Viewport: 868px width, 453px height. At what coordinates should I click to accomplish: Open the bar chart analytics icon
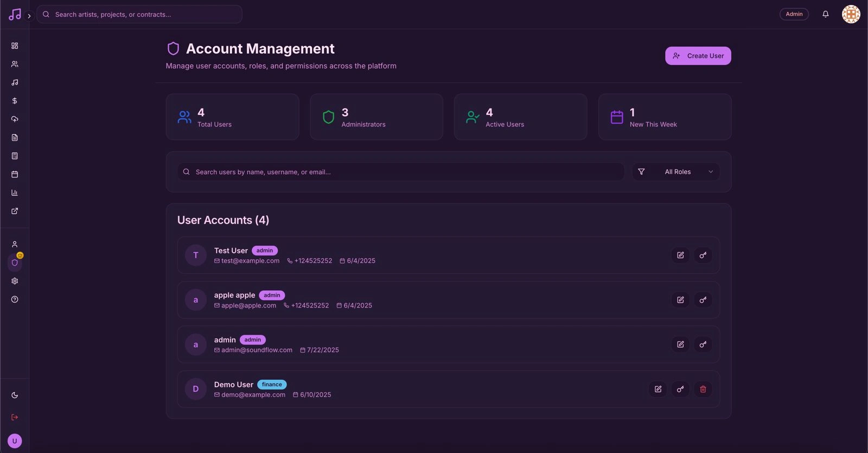(x=15, y=193)
